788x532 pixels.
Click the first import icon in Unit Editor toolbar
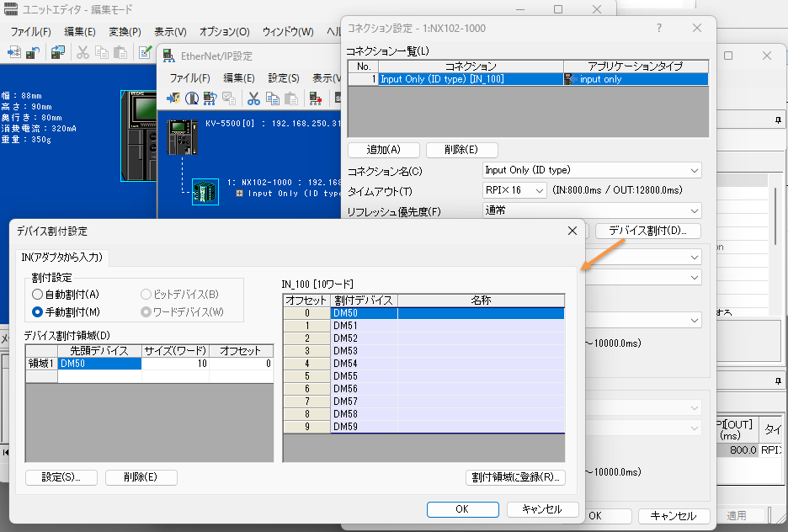14,52
